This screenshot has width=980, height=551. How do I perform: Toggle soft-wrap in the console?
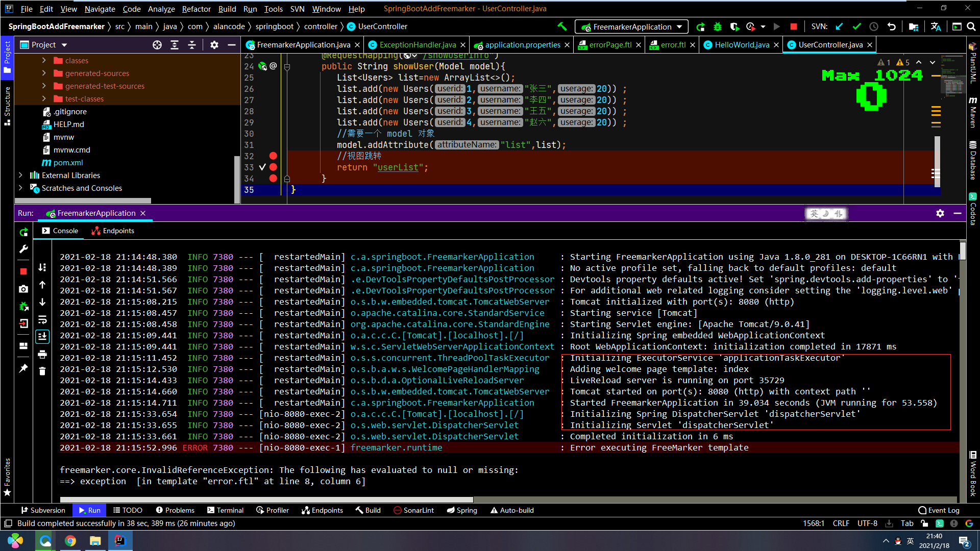[42, 320]
